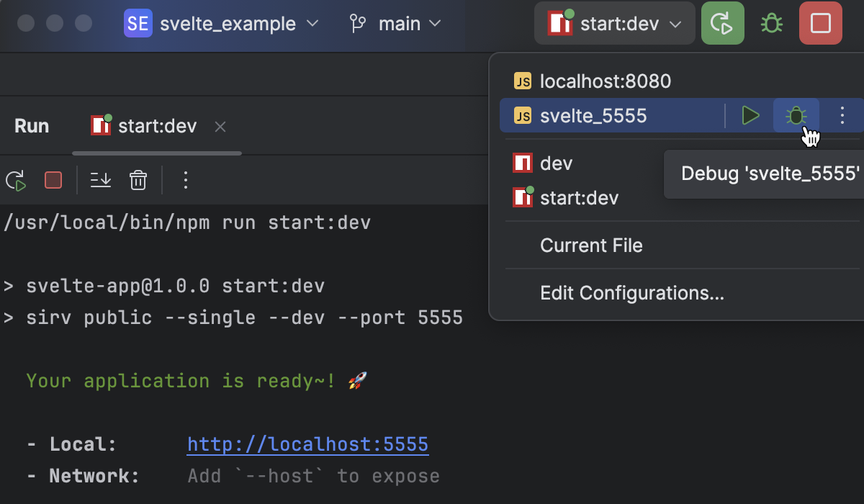Stop the process using Run panel stop icon
Image resolution: width=864 pixels, height=504 pixels.
(x=53, y=180)
